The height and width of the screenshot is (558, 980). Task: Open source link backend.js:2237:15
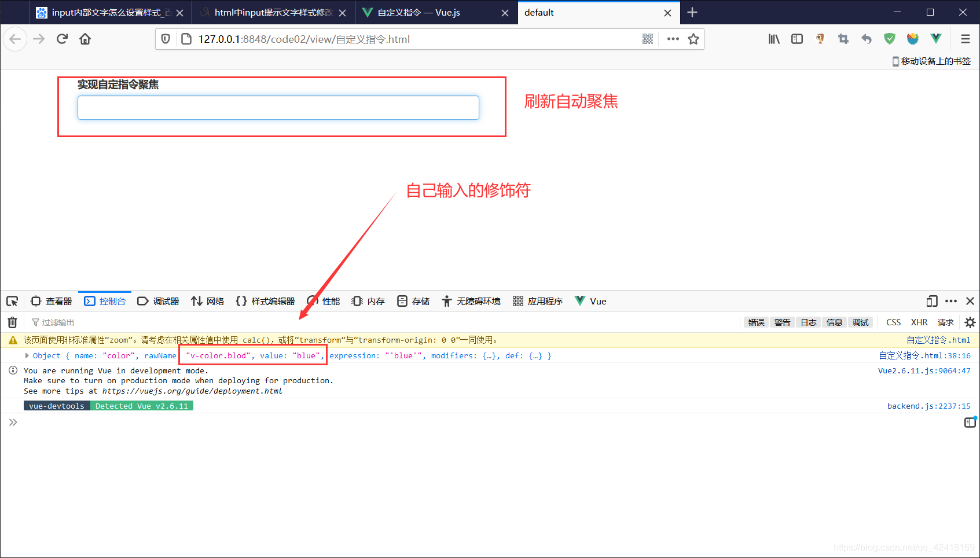point(929,406)
